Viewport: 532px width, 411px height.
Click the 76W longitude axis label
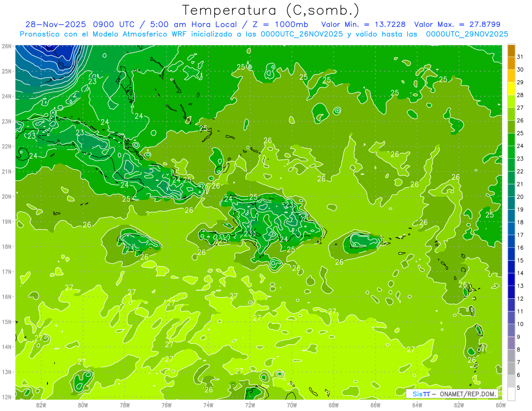click(166, 404)
